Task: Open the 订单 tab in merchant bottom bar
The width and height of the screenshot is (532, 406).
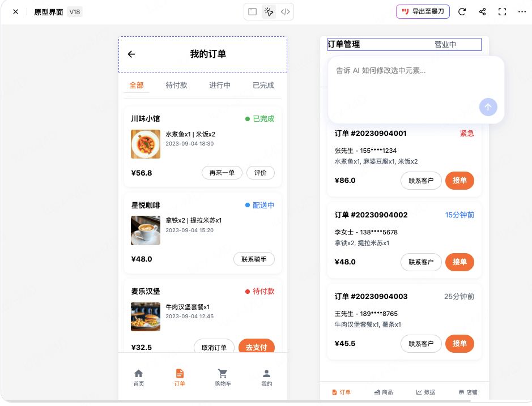Action: (341, 392)
